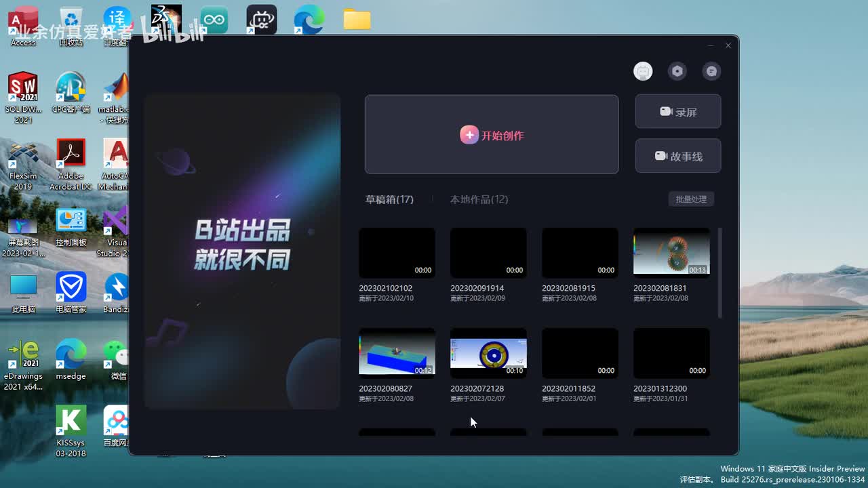Screen dimensions: 868x488
Task: Open the Access desktop shortcut
Action: 23,27
